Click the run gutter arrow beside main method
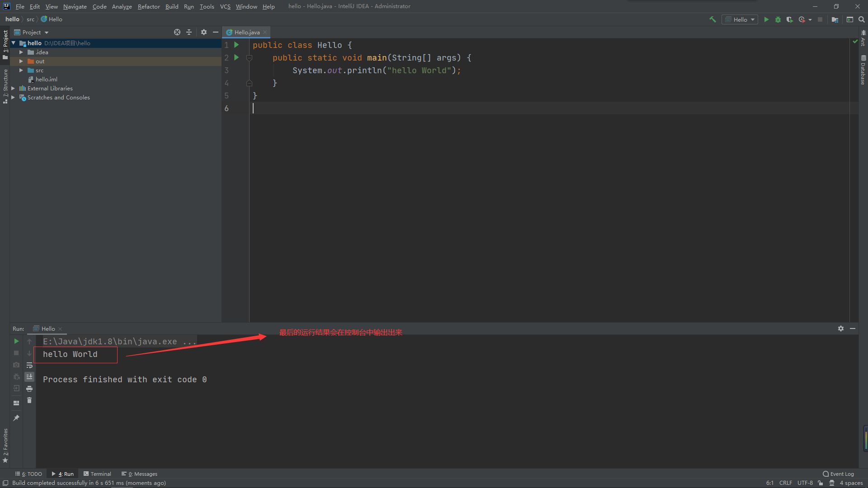 point(236,57)
